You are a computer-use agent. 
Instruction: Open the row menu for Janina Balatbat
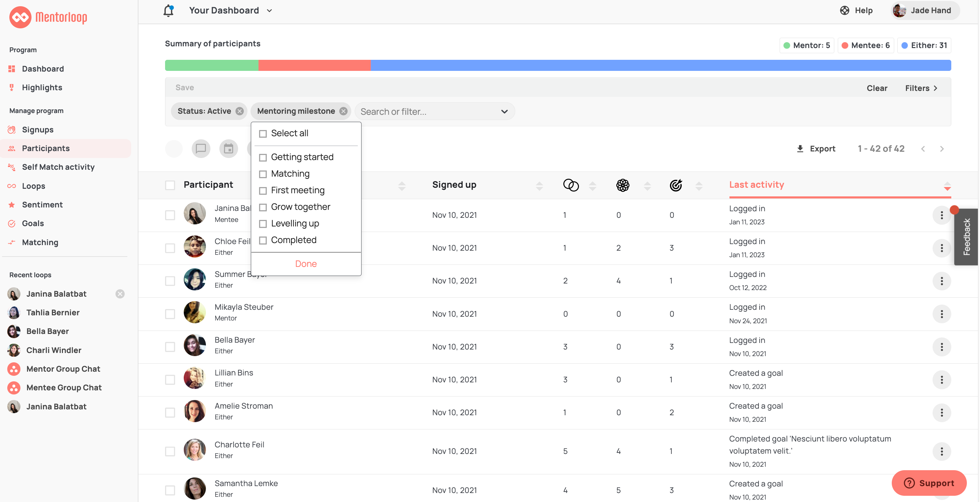pyautogui.click(x=941, y=215)
